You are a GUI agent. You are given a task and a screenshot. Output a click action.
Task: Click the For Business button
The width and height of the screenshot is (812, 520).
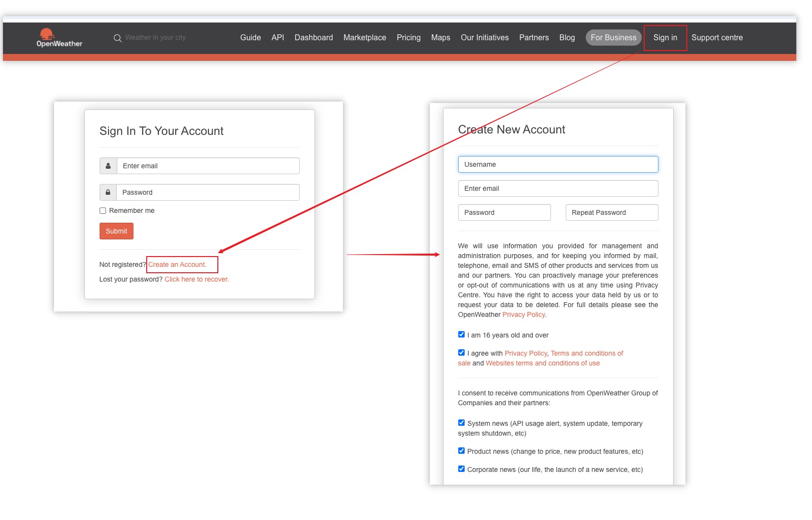coord(613,37)
